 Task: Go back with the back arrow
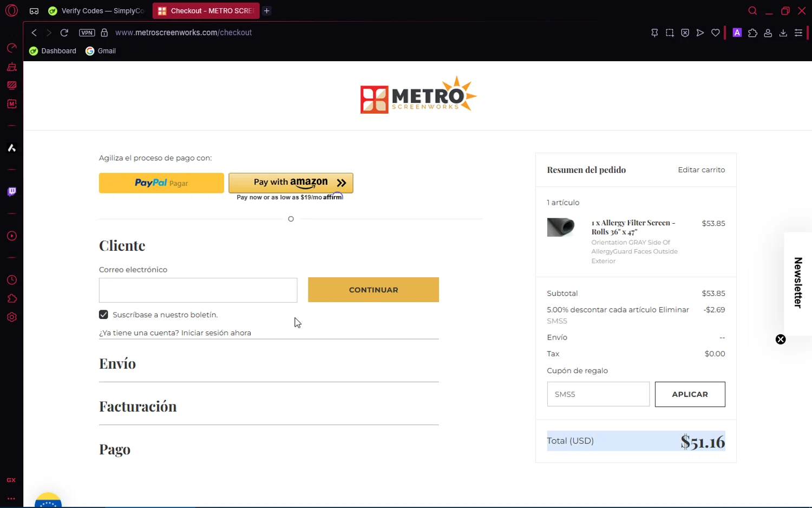34,32
